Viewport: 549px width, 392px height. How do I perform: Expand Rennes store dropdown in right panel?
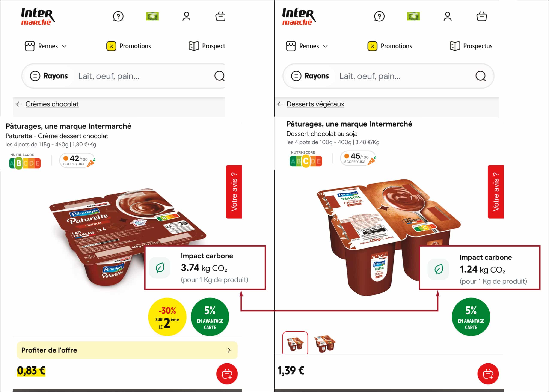point(307,46)
